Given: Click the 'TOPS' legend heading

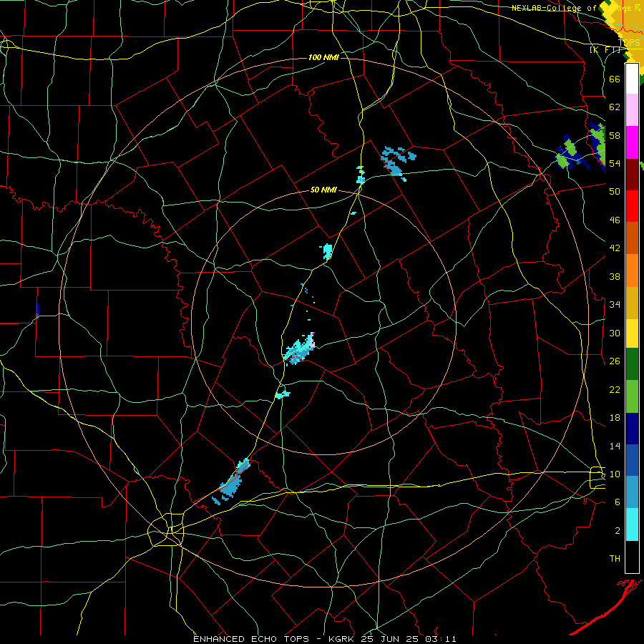Looking at the screenshot, I should 629,43.
